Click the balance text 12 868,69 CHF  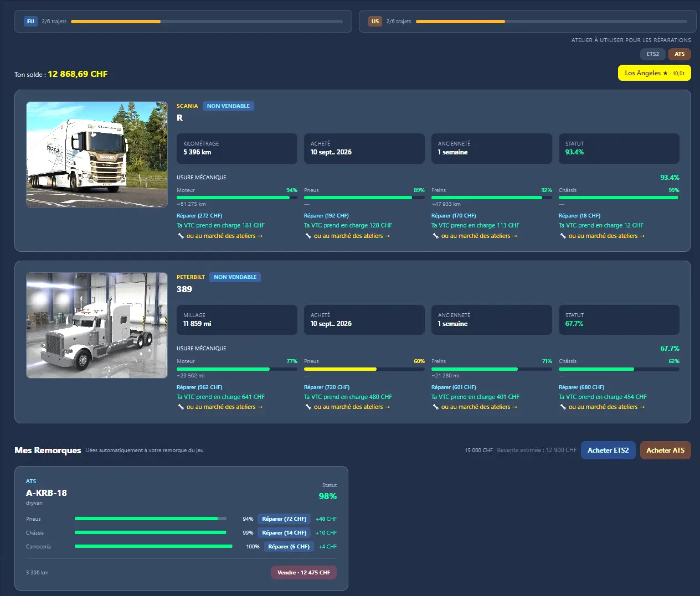[78, 74]
